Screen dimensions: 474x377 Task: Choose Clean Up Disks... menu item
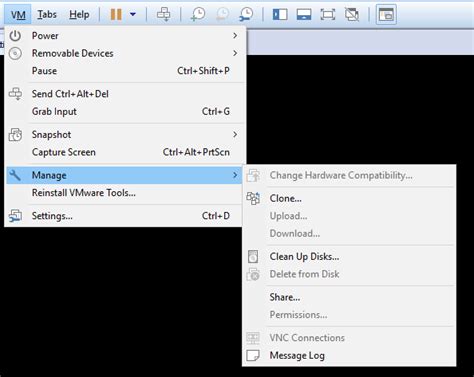(349, 256)
